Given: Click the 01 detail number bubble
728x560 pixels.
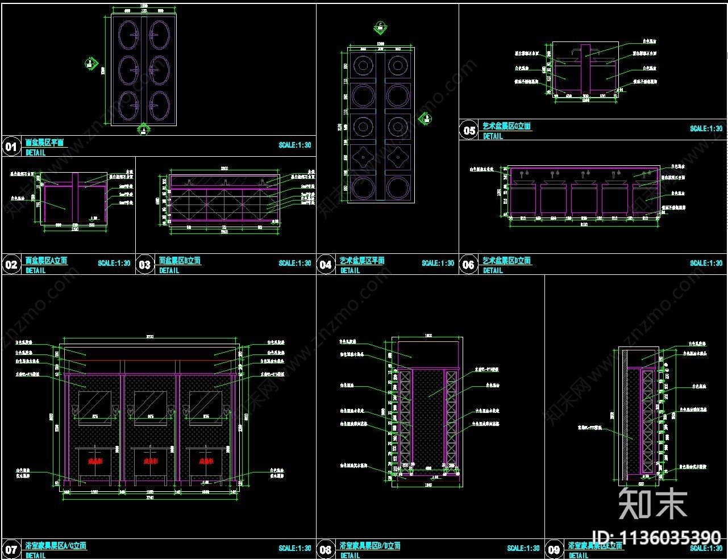Looking at the screenshot, I should click(11, 147).
